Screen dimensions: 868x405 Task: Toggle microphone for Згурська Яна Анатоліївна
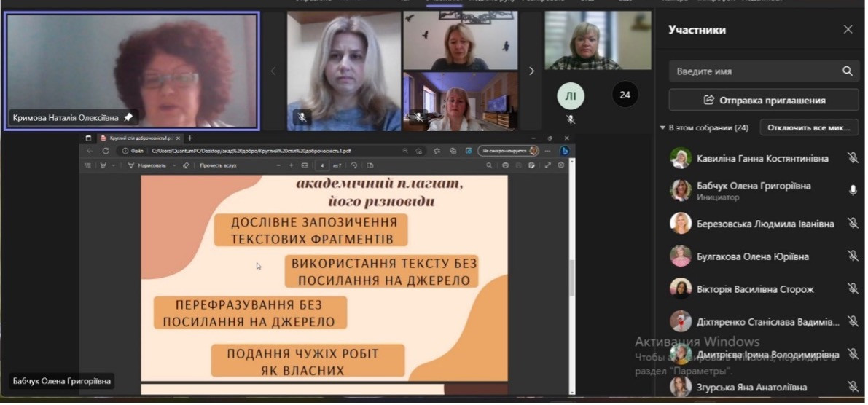point(853,387)
